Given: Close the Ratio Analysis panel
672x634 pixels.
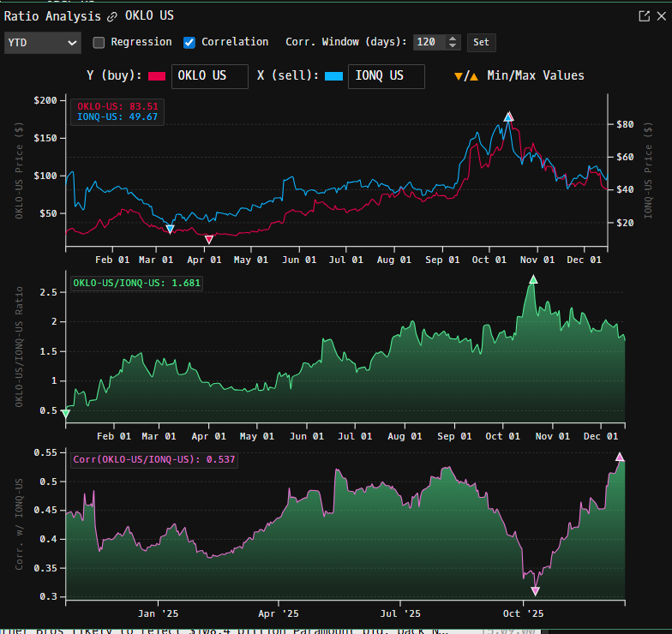Looking at the screenshot, I should tap(662, 16).
